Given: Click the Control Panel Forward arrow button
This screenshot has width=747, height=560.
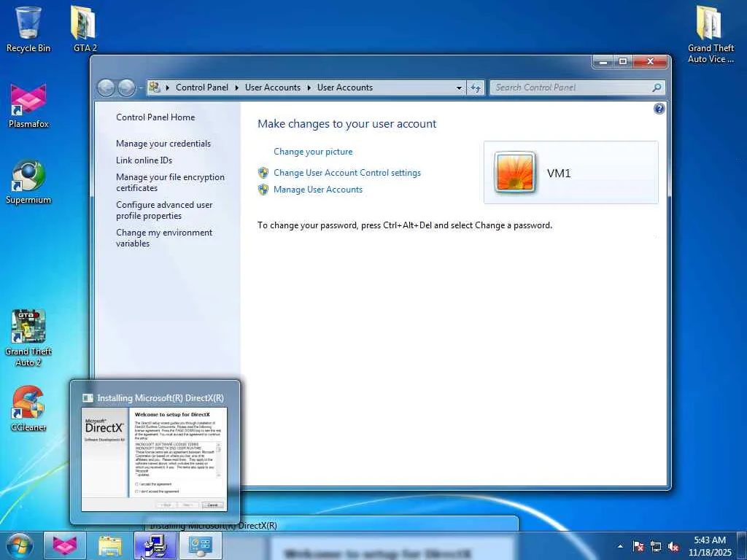Looking at the screenshot, I should click(126, 87).
